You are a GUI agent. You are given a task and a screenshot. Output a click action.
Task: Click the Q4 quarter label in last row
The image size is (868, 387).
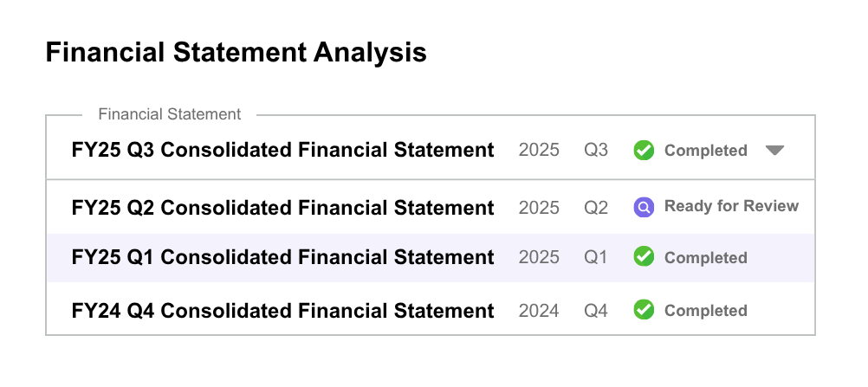point(596,311)
